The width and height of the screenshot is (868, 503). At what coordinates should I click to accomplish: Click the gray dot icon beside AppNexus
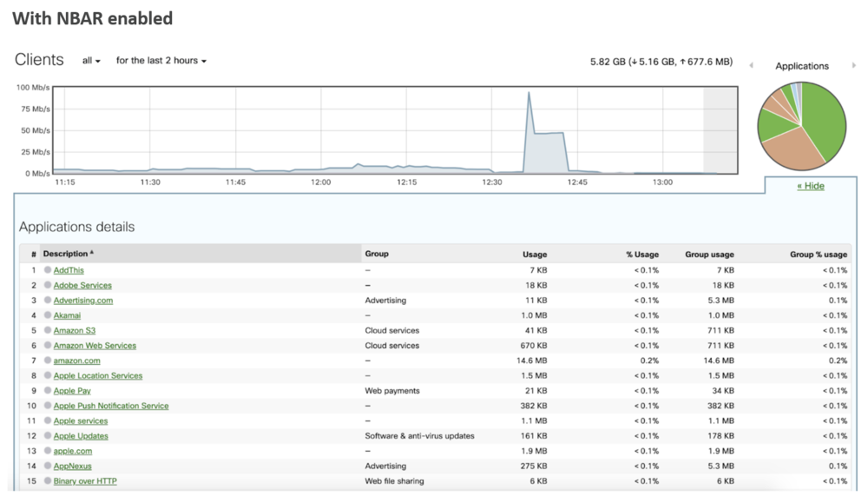pos(47,467)
